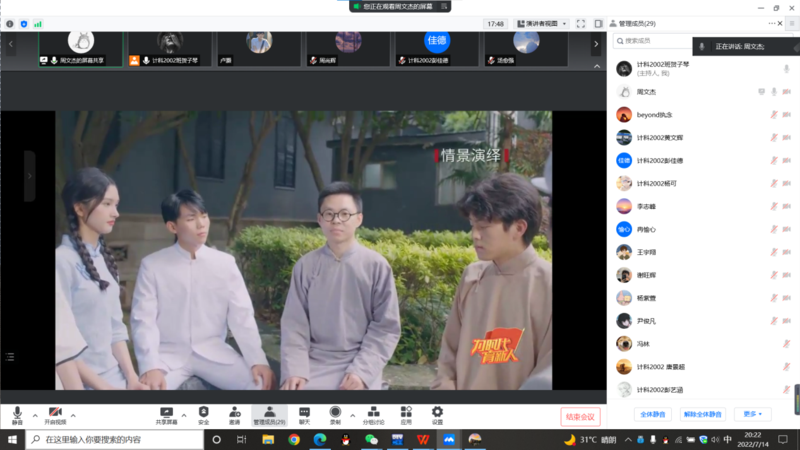Select 王宇翔 in the member list
This screenshot has width=800, height=450.
(704, 252)
